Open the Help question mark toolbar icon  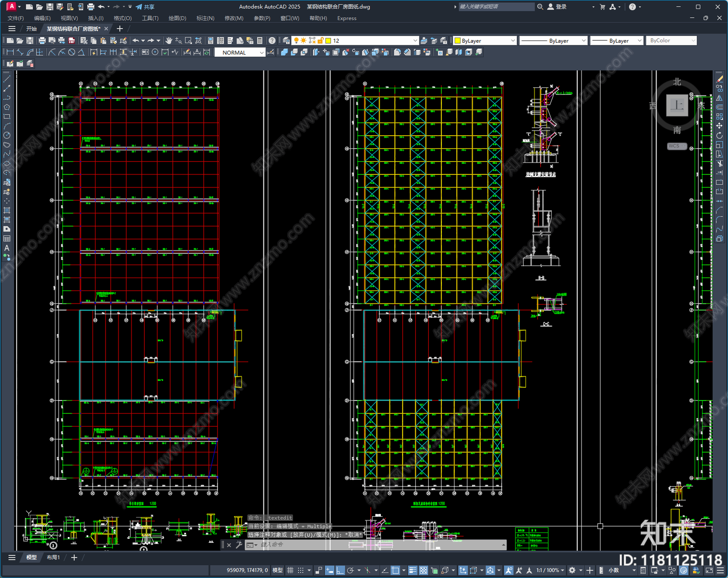click(x=272, y=41)
